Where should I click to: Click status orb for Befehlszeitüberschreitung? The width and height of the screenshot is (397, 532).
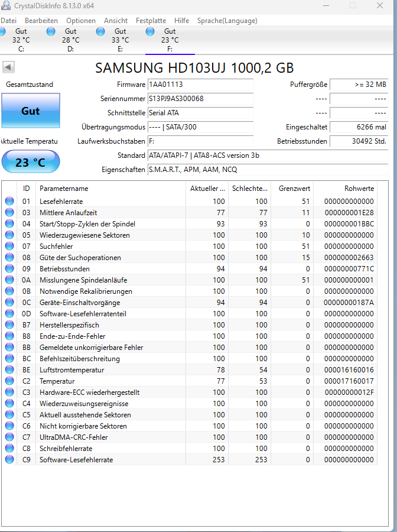[x=9, y=358]
